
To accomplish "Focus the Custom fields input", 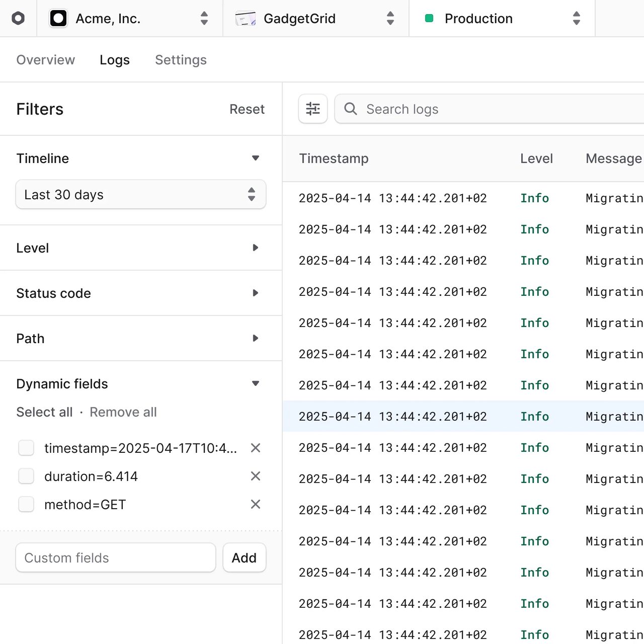I will coord(116,557).
